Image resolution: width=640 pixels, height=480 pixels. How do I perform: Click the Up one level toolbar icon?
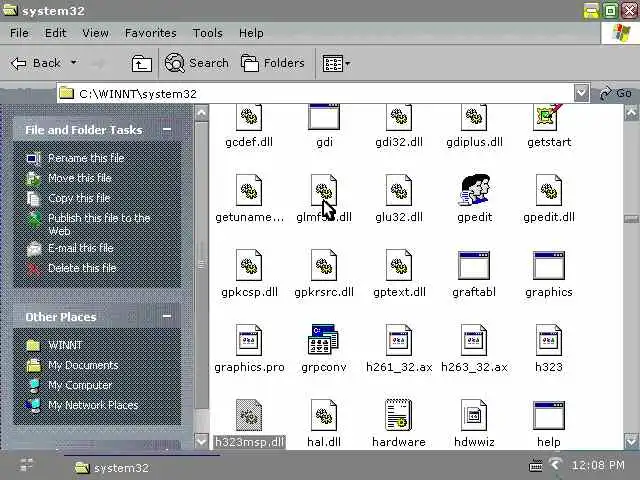pyautogui.click(x=142, y=64)
